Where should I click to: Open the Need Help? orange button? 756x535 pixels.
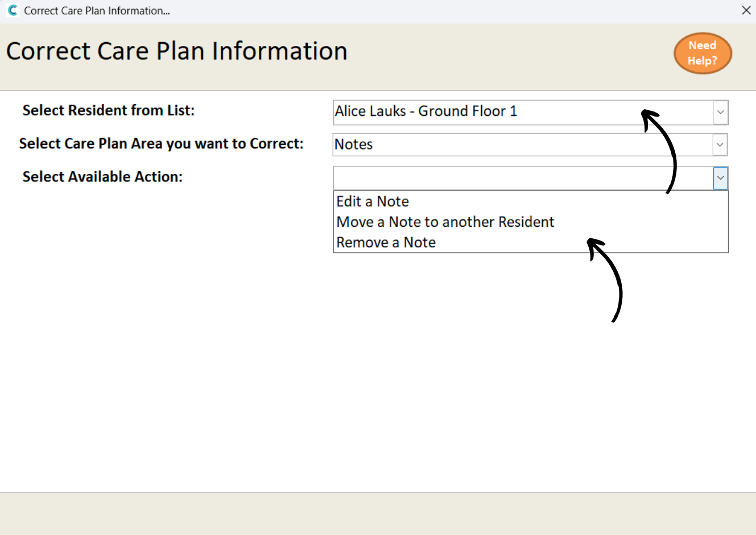(x=703, y=53)
